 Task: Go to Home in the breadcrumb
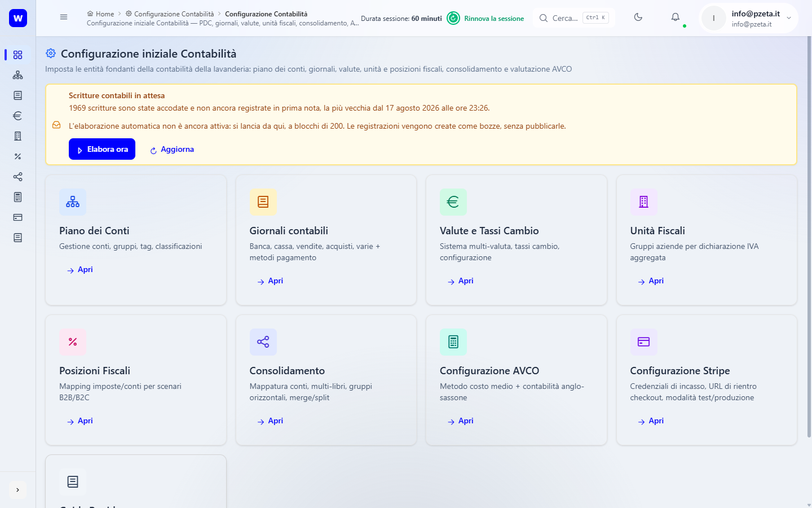[100, 14]
